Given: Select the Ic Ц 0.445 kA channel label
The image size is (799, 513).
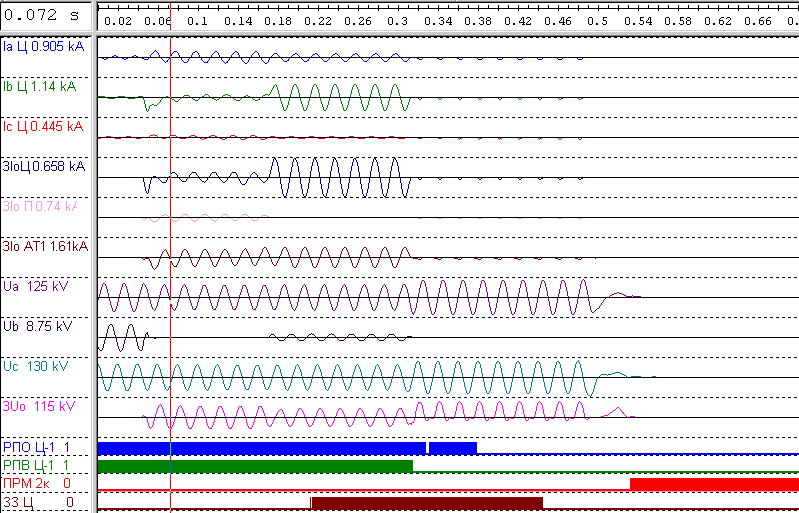Looking at the screenshot, I should [x=43, y=126].
